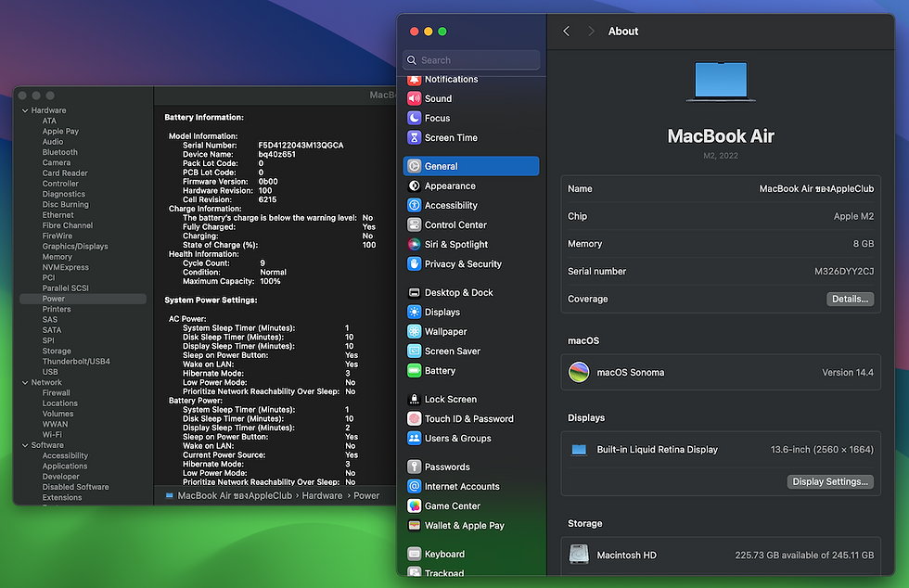Open Sound settings icon in sidebar
This screenshot has width=909, height=588.
[414, 98]
